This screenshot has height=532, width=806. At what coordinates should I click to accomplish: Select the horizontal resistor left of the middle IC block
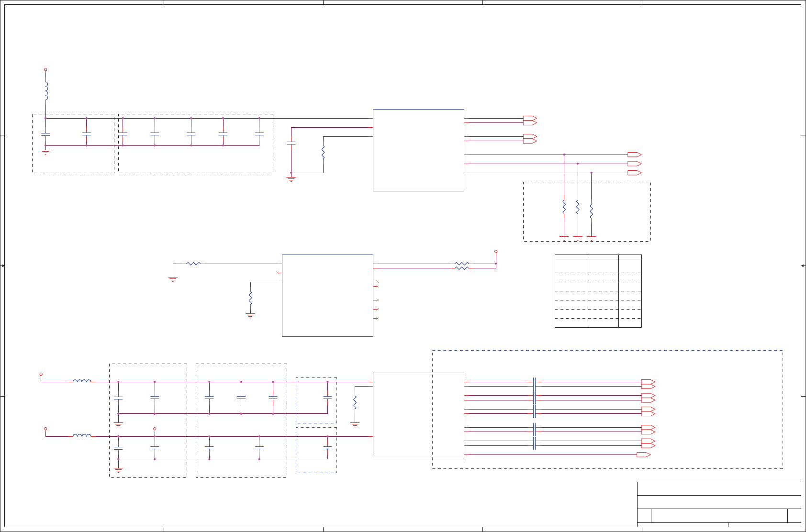[193, 264]
